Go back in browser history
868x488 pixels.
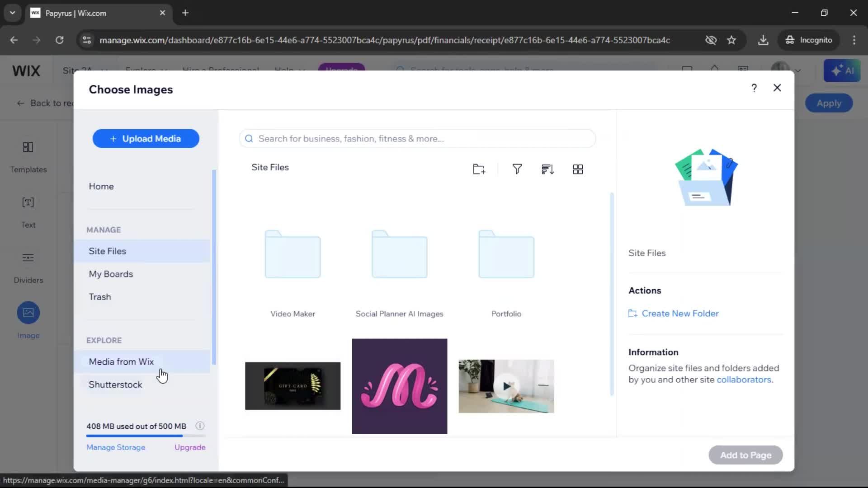tap(14, 40)
